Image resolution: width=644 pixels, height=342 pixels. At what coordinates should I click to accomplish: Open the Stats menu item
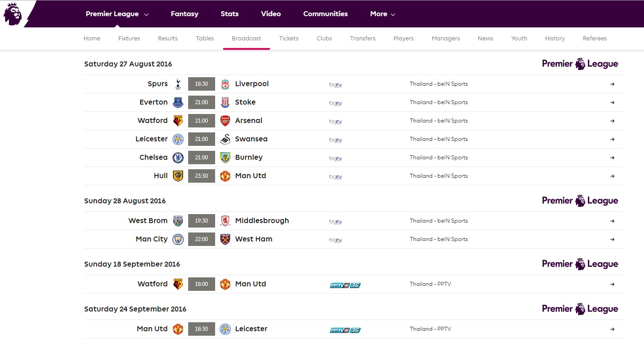point(229,14)
